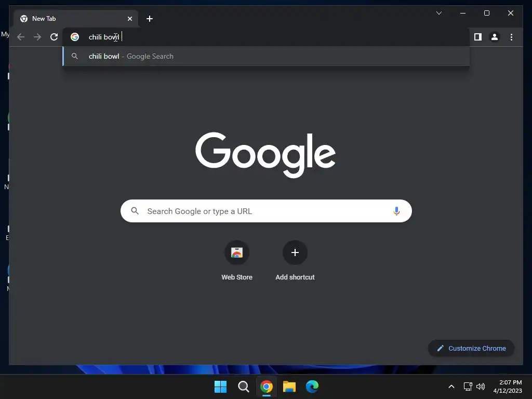Click the magnifier inside the Google search box

pyautogui.click(x=135, y=211)
